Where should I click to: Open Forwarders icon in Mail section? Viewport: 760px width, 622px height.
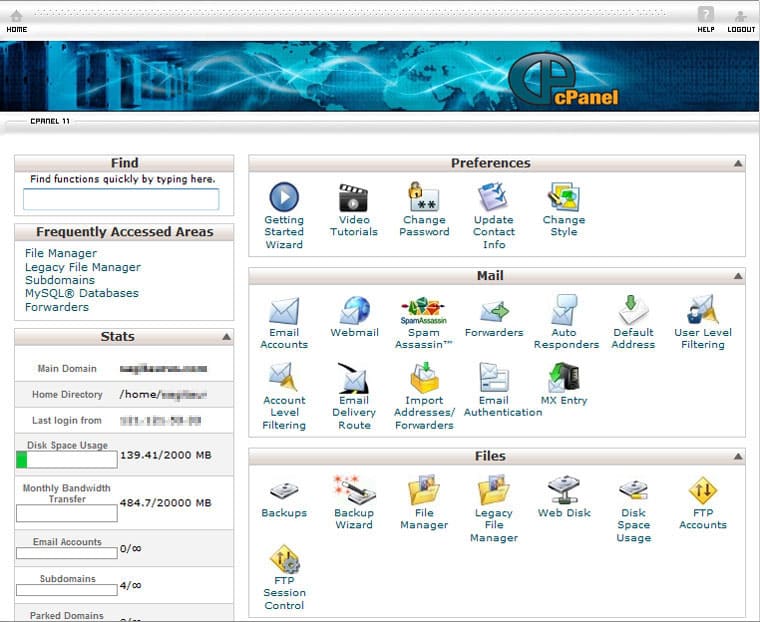[494, 312]
